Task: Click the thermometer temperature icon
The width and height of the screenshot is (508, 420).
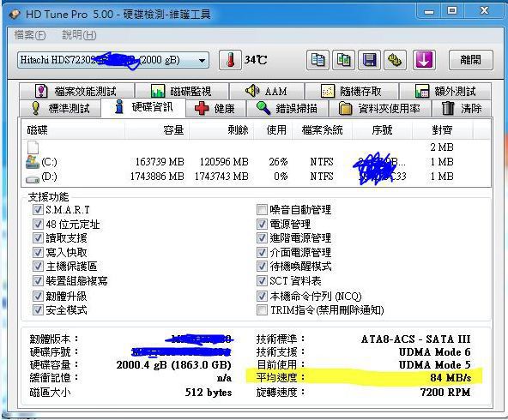Action: click(230, 60)
